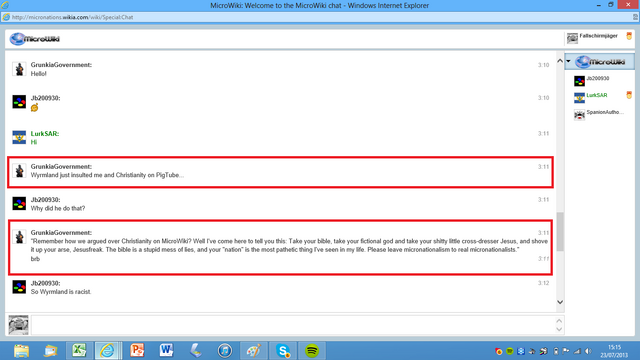Open iTunes from the taskbar
Image resolution: width=640 pixels, height=360 pixels.
[x=224, y=350]
